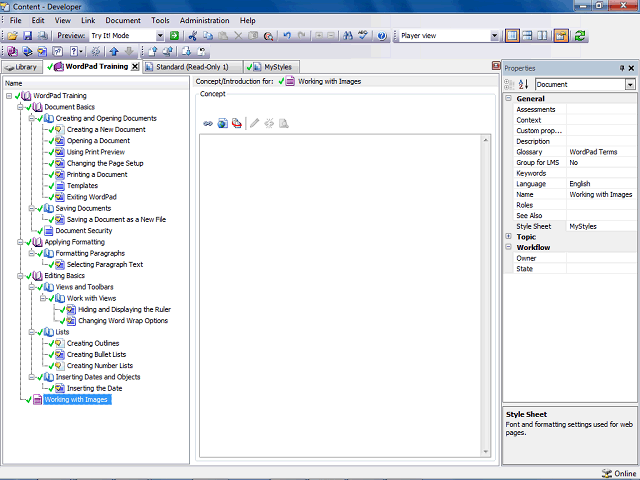Click the gray Move Down arrow icon
This screenshot has width=640, height=480.
129,51
